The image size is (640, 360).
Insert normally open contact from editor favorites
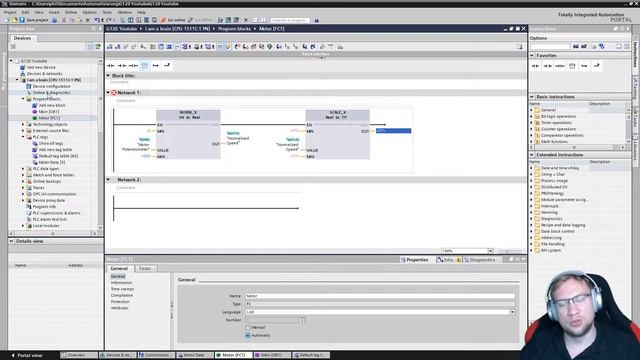111,65
